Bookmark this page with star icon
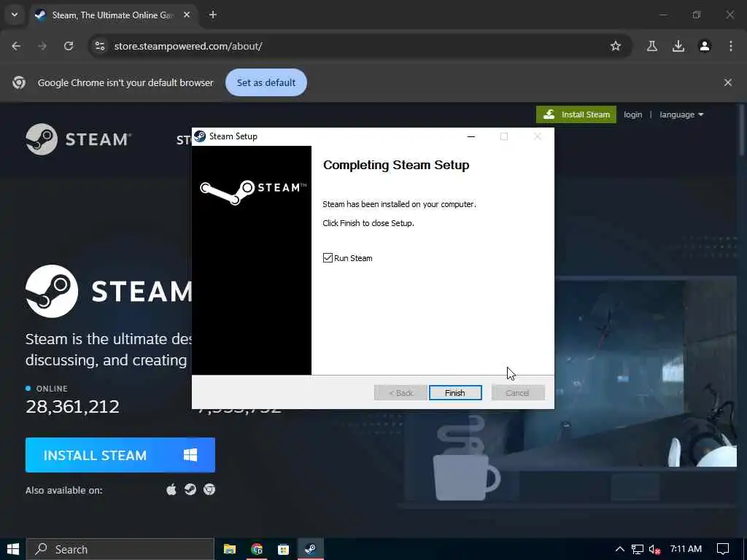Screen dimensions: 747x560 pos(616,46)
